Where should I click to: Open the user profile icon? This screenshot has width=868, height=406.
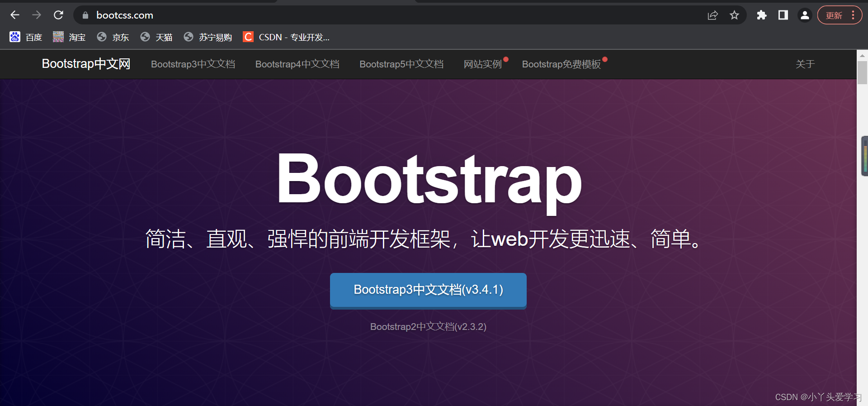(x=805, y=15)
